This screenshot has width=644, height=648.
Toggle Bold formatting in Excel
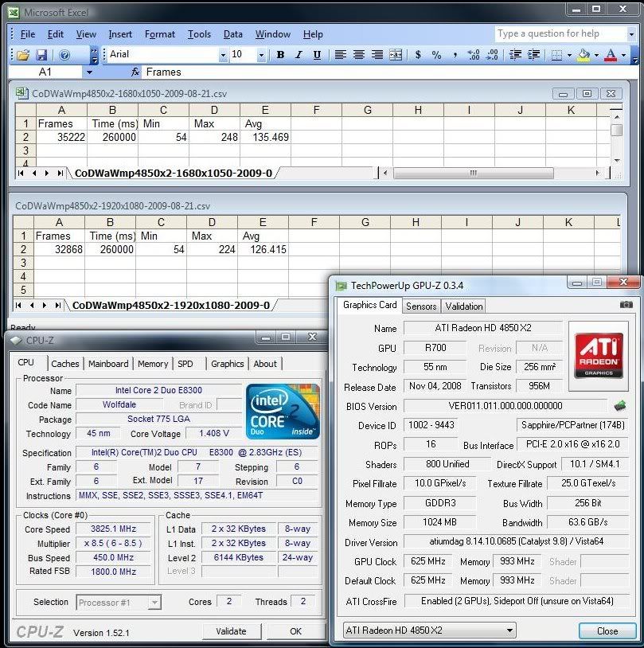(280, 55)
